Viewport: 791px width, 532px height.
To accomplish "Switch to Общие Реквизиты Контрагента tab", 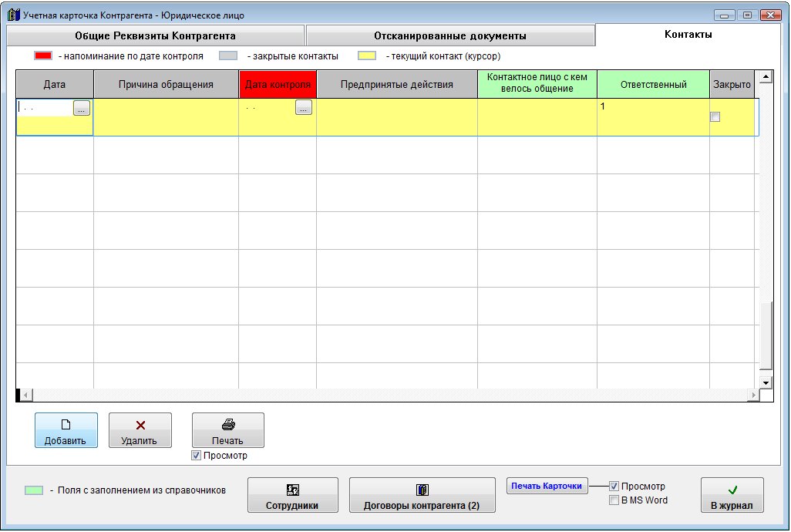I will [x=156, y=35].
